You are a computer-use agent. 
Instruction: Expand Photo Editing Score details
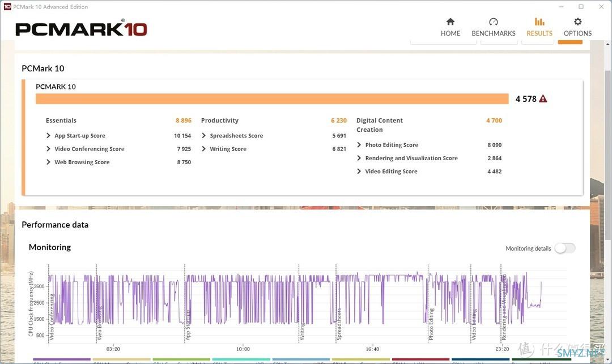click(359, 145)
